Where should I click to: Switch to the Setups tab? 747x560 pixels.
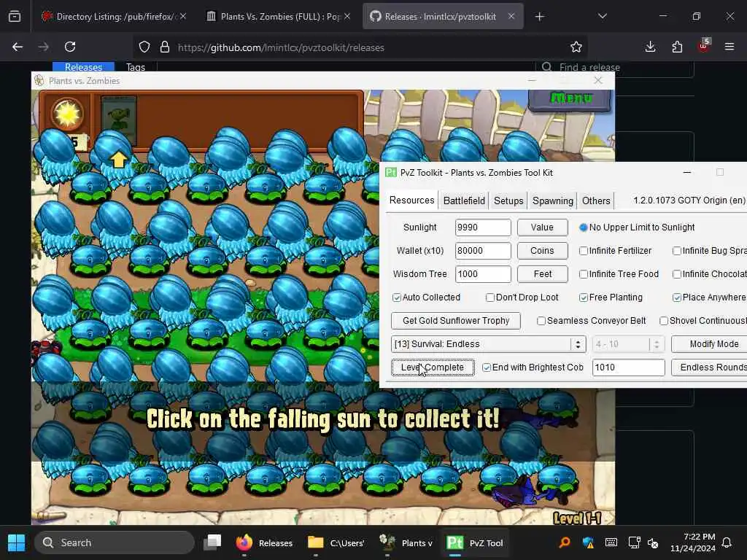(x=508, y=201)
